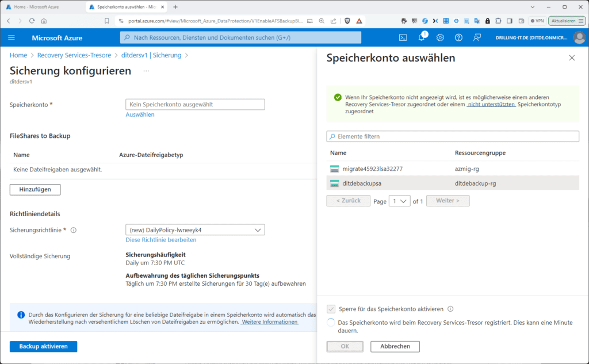The width and height of the screenshot is (589, 364).
Task: Open the feedback icon in the header
Action: [477, 37]
